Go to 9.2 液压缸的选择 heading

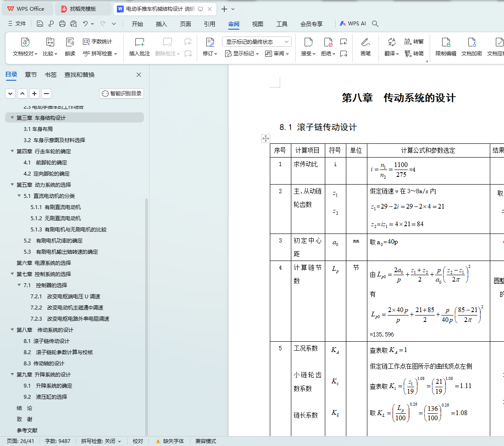click(x=45, y=397)
